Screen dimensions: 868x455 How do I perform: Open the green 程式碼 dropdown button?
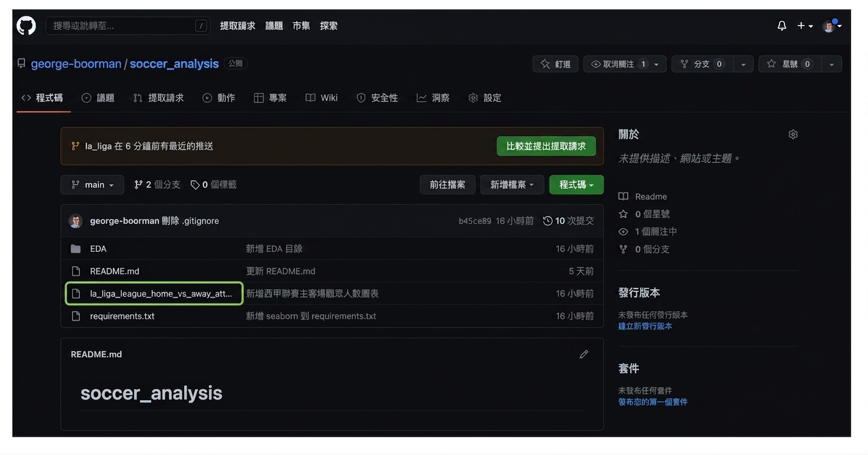point(577,185)
